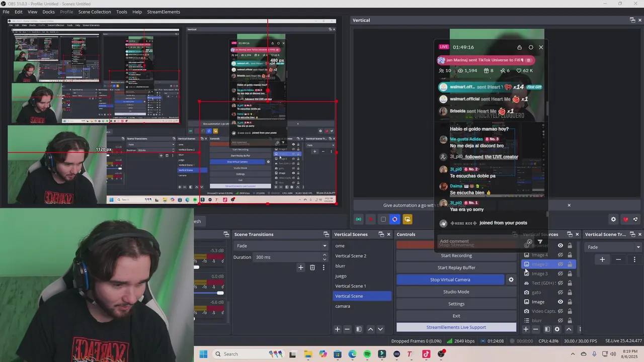Open File Explorer from taskbar

[x=308, y=354]
